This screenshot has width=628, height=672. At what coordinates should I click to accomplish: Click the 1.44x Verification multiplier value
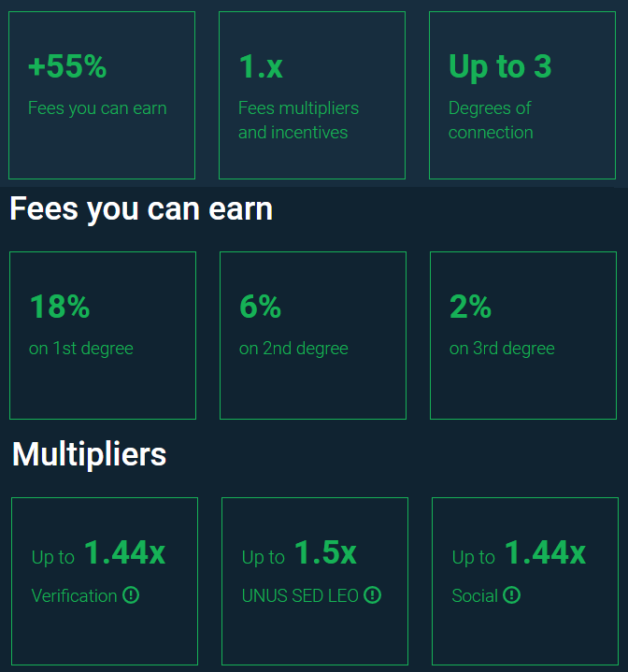pos(124,552)
